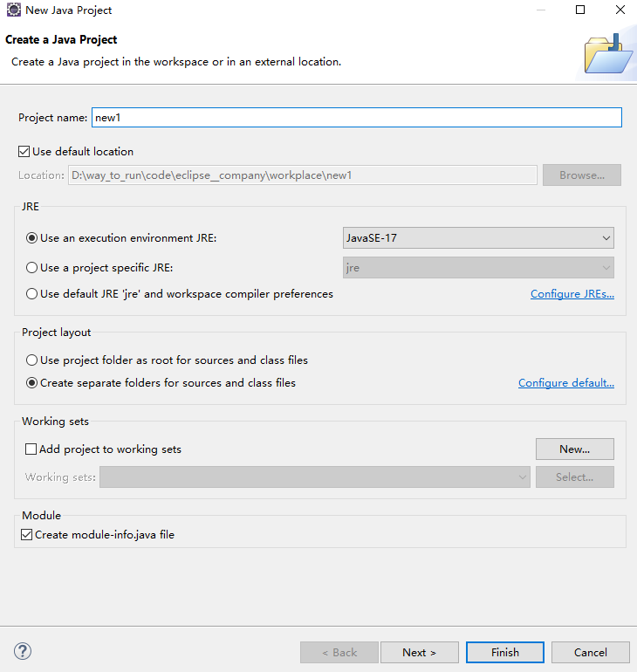Open the Working sets combo box
Viewport: 637px width, 672px height.
click(x=315, y=477)
